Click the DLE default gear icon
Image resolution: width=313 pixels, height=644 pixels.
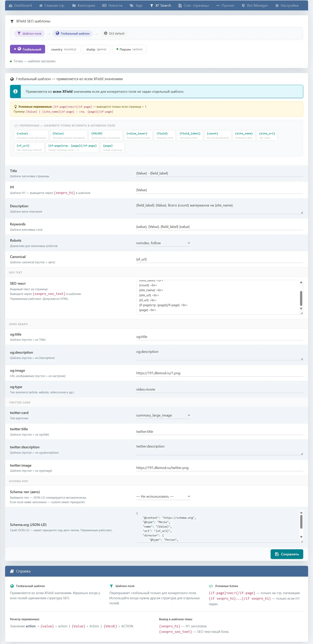click(x=106, y=33)
